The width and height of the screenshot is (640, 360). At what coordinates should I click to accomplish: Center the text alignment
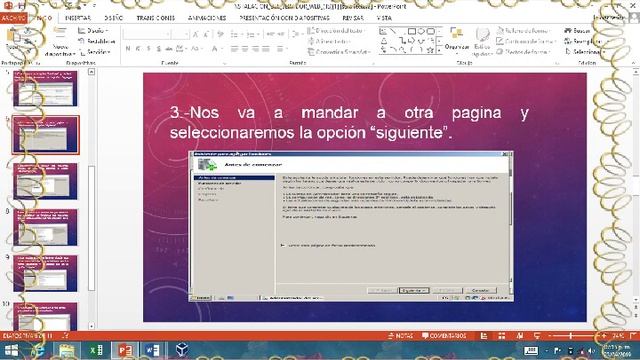click(x=245, y=49)
